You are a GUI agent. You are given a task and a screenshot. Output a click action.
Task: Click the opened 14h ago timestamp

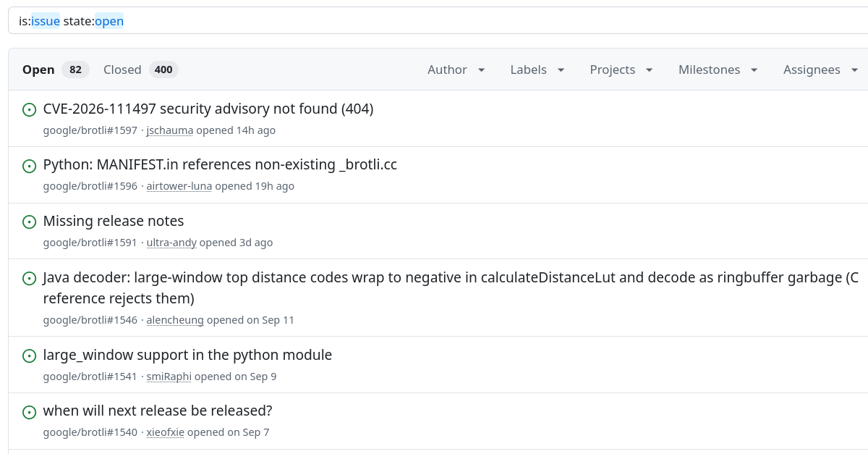236,130
